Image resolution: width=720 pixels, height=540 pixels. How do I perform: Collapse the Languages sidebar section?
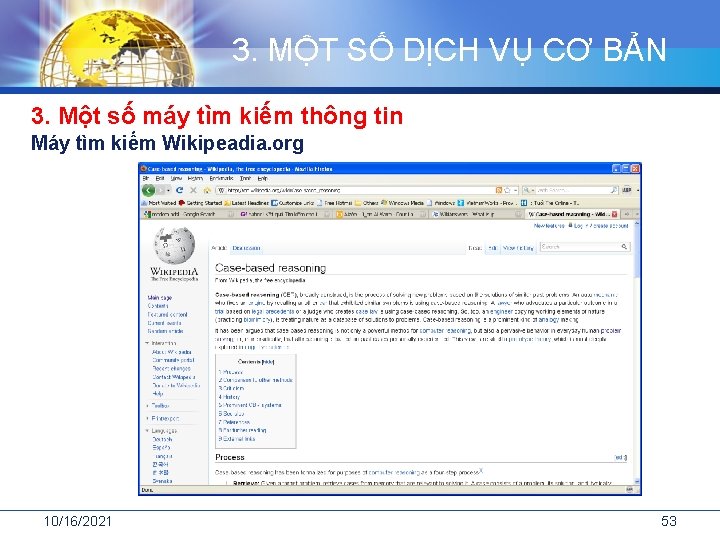point(147,431)
